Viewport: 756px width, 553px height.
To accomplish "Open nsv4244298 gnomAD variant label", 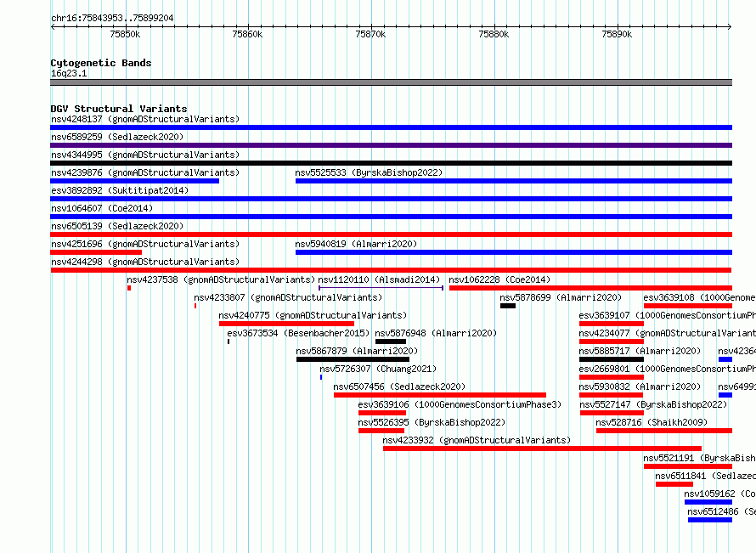I will [145, 262].
